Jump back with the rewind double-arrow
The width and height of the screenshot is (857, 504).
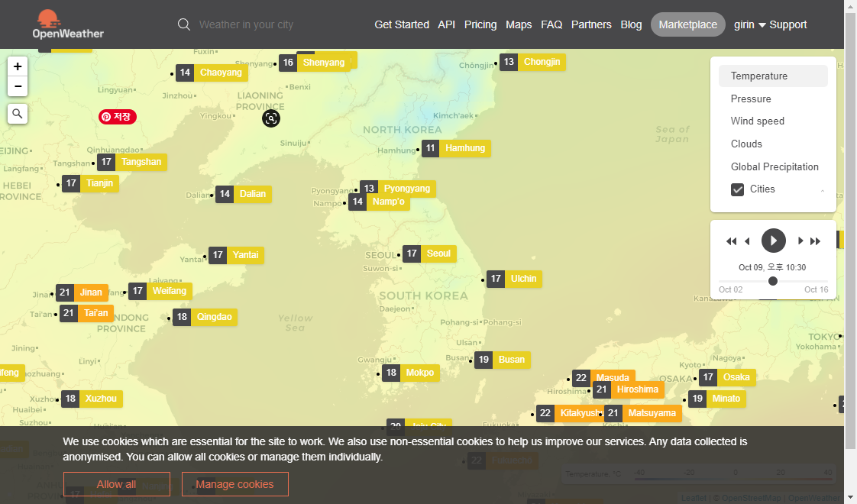(x=731, y=241)
